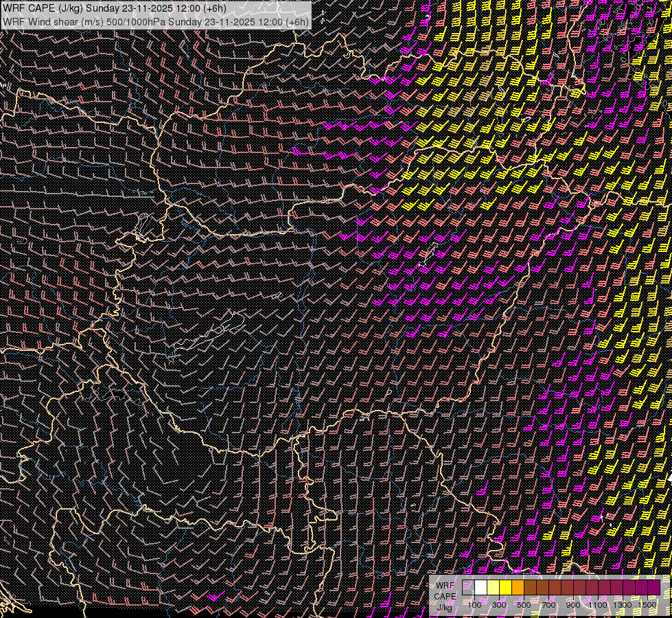Click the empty first box of the legend

469,588
